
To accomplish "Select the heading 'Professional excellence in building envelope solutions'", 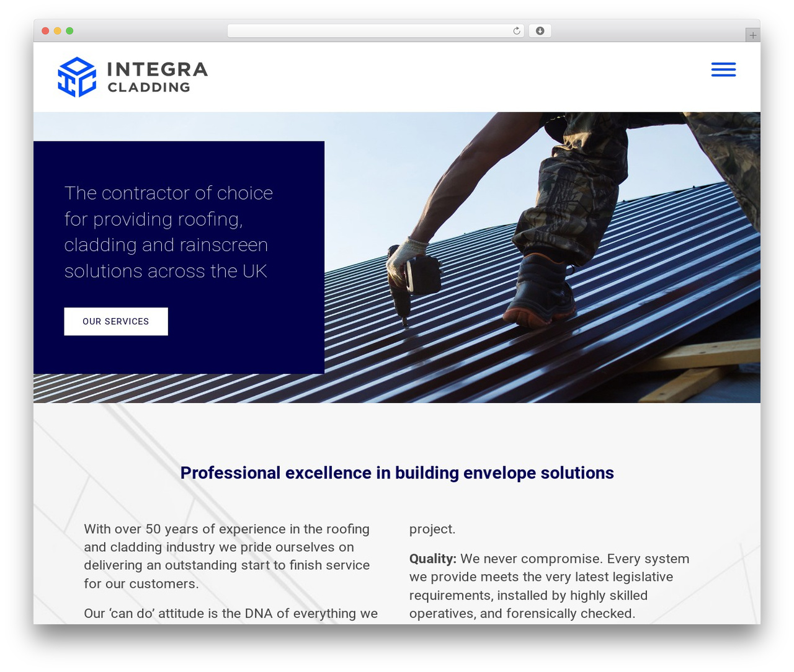I will tap(397, 473).
